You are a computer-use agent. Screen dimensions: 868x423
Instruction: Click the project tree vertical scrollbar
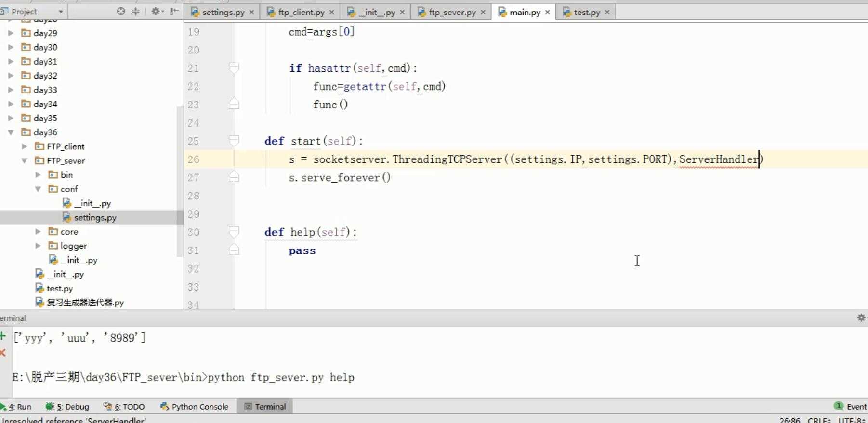(x=180, y=181)
